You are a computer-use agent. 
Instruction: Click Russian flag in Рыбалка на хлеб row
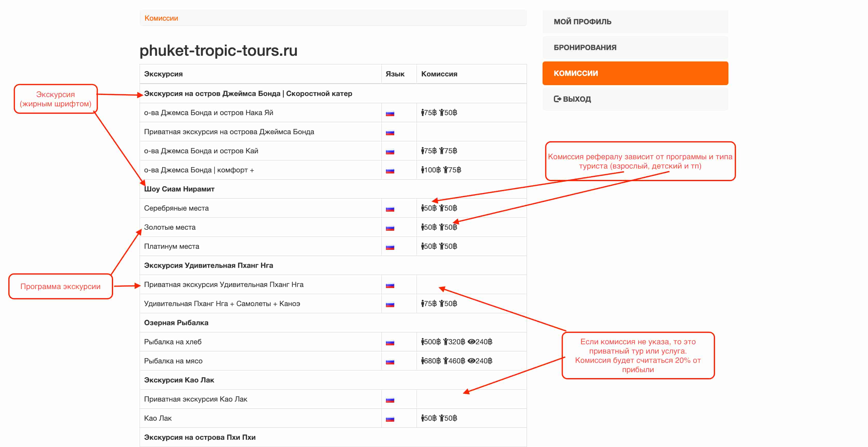point(390,343)
